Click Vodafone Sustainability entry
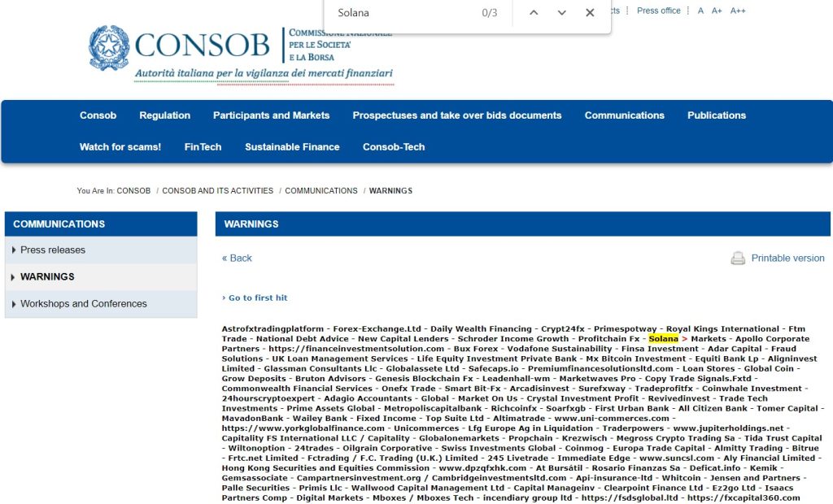Viewport: 833px width, 504px height. pyautogui.click(x=560, y=349)
